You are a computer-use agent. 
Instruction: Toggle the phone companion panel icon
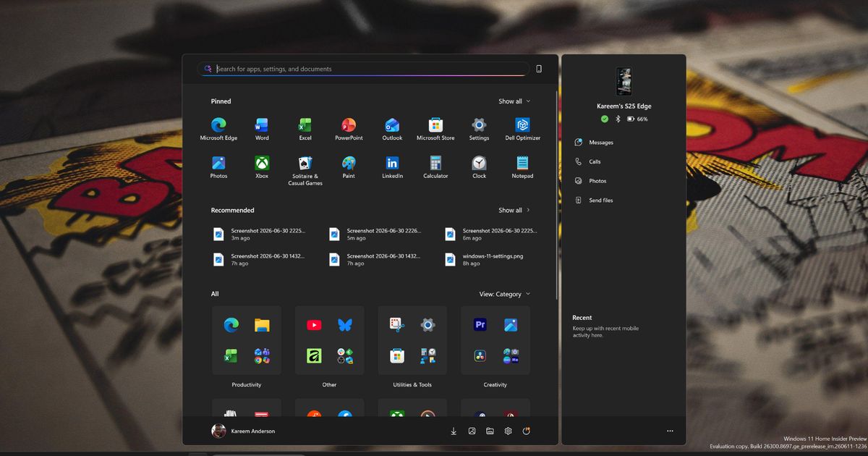pyautogui.click(x=539, y=69)
